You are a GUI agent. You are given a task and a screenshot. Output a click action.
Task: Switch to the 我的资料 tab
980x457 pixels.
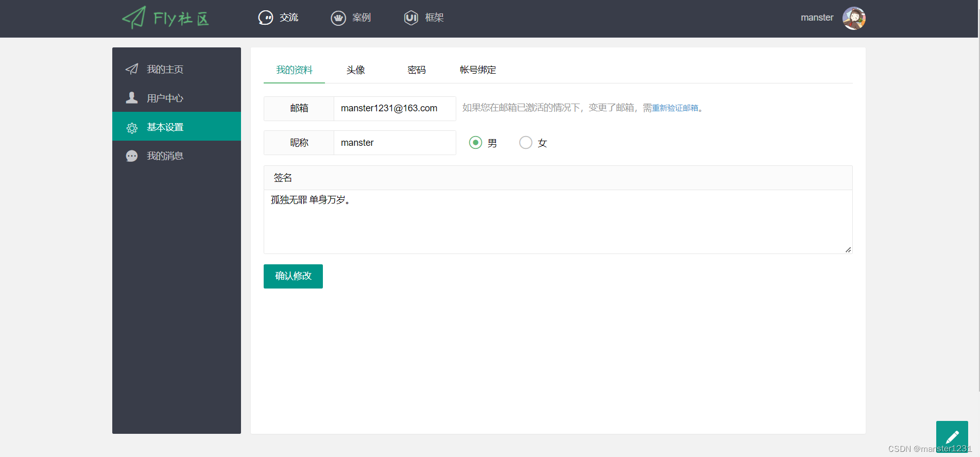(x=294, y=70)
